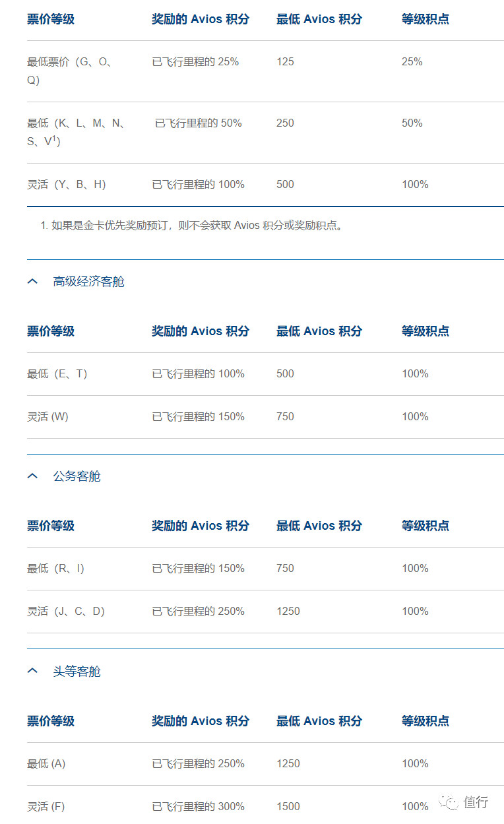Click the 头等客舱 heading text
504x824 pixels.
click(75, 671)
